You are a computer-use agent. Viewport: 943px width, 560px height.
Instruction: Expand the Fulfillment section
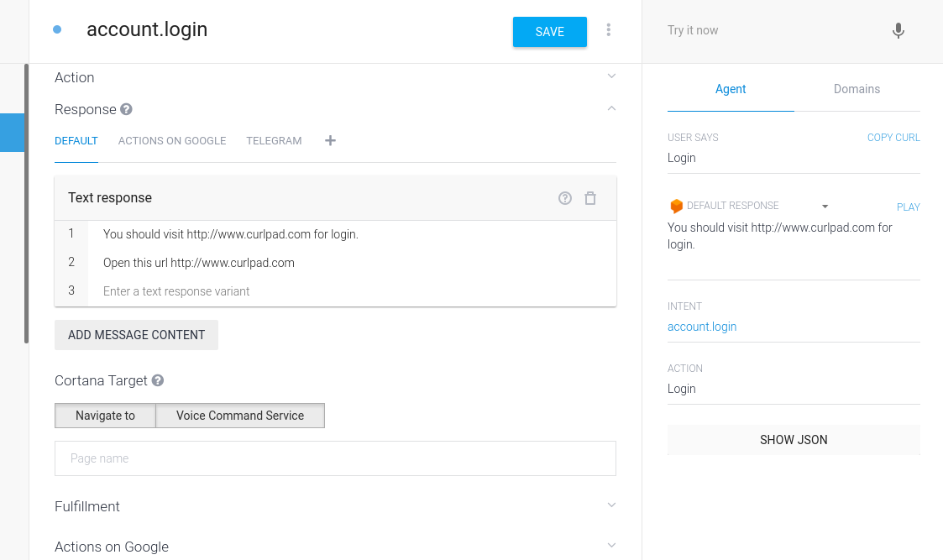point(611,505)
